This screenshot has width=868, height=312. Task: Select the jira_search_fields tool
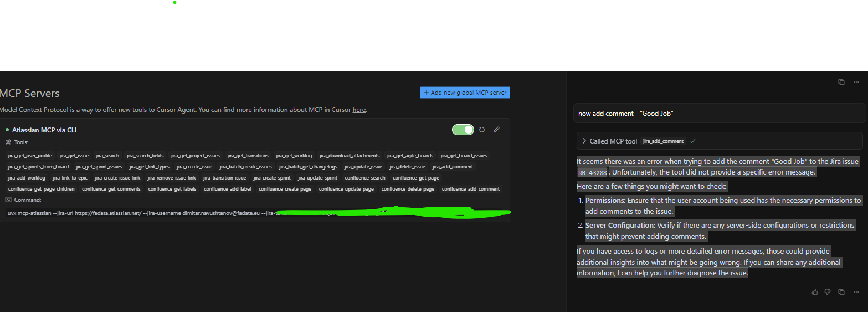point(145,156)
